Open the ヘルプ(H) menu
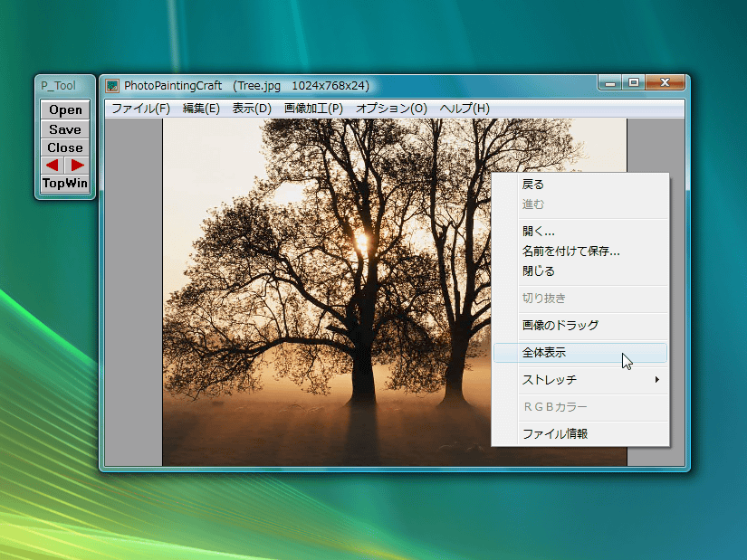The width and height of the screenshot is (747, 560). click(x=464, y=109)
